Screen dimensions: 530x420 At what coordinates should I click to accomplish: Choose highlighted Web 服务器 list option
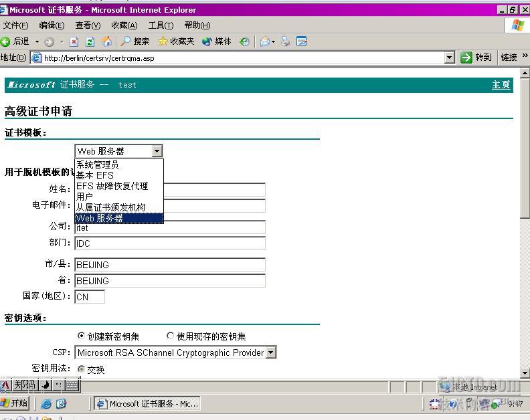click(x=119, y=218)
